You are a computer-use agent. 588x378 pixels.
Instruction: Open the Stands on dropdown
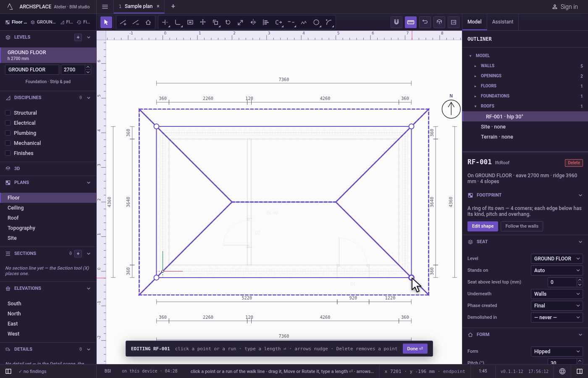[x=557, y=270]
